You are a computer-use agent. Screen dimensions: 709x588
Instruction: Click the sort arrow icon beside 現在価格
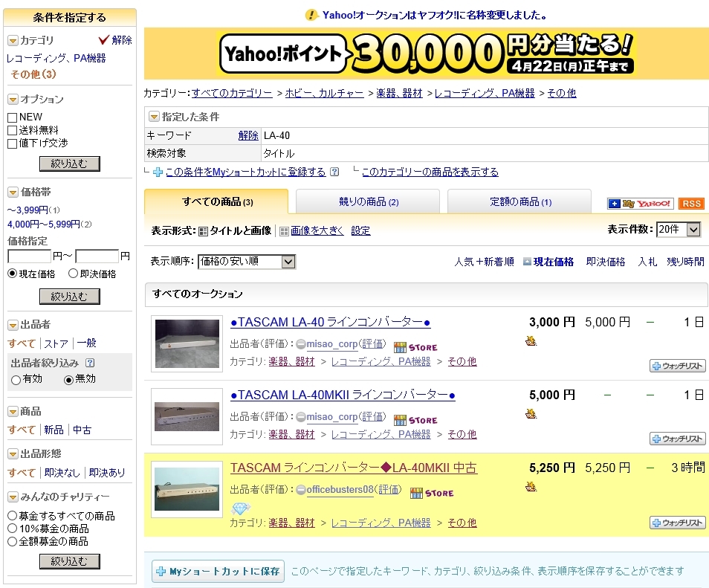527,262
